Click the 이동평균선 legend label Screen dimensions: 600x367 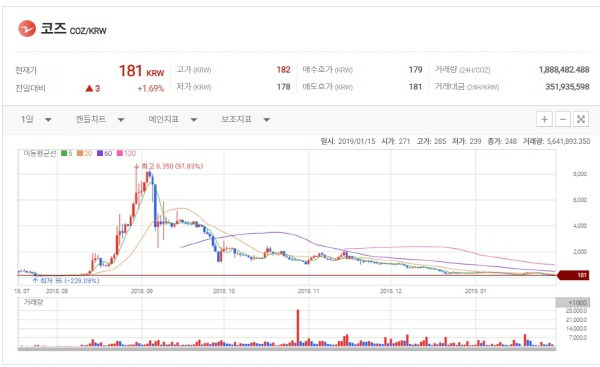coord(40,153)
